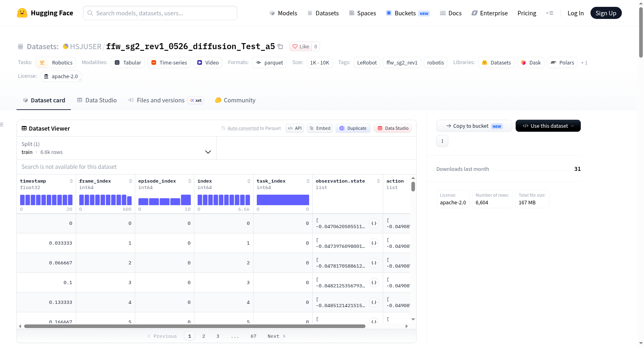Open the left sidebar menu icon

[x=2, y=125]
